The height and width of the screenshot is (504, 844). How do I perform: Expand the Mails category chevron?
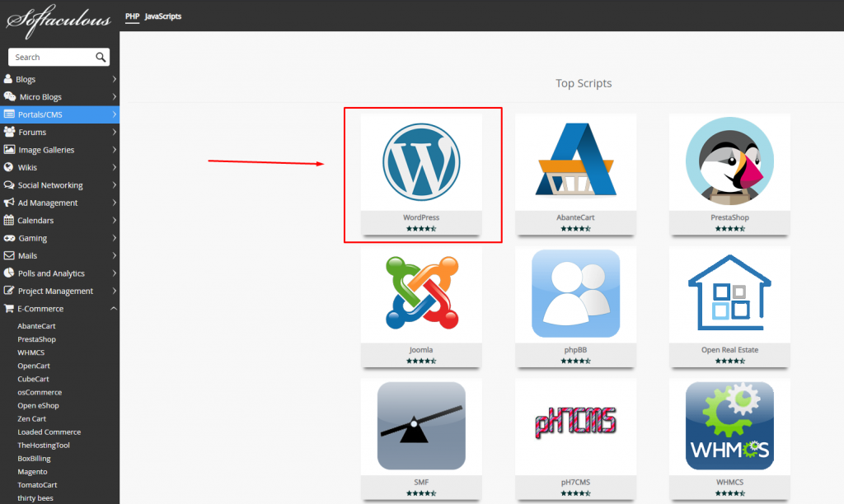(x=114, y=255)
